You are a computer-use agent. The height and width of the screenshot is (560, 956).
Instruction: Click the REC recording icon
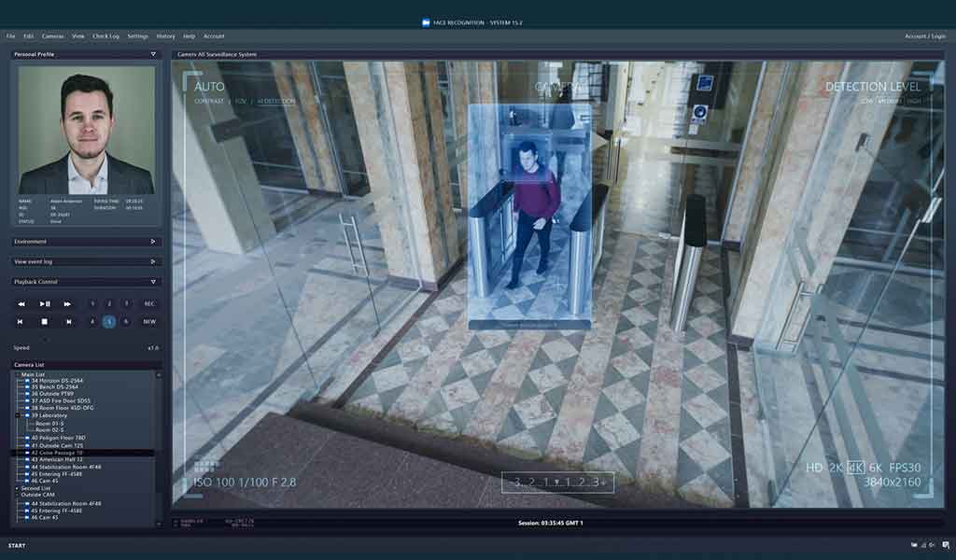(150, 303)
